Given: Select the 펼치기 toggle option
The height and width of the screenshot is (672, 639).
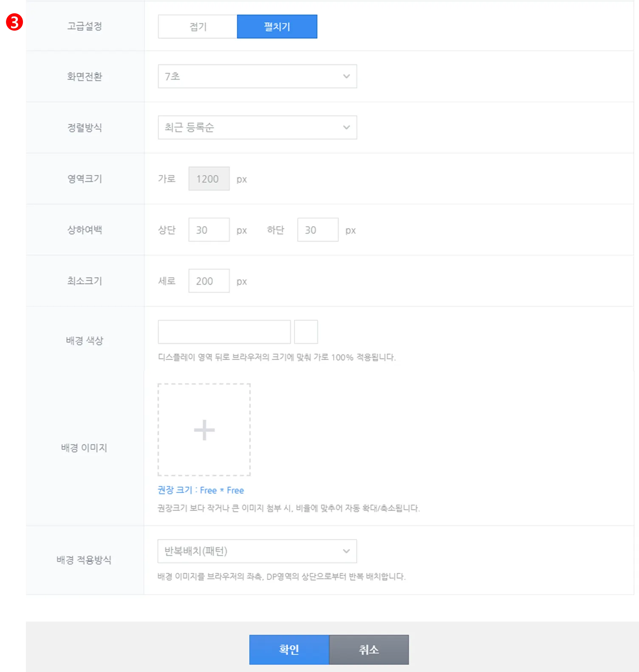Looking at the screenshot, I should point(277,27).
